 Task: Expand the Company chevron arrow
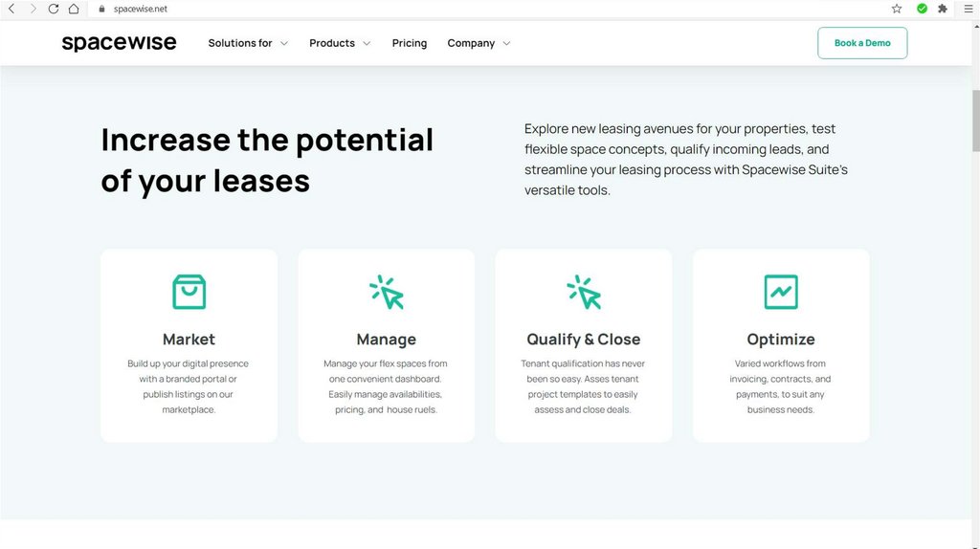coord(506,44)
